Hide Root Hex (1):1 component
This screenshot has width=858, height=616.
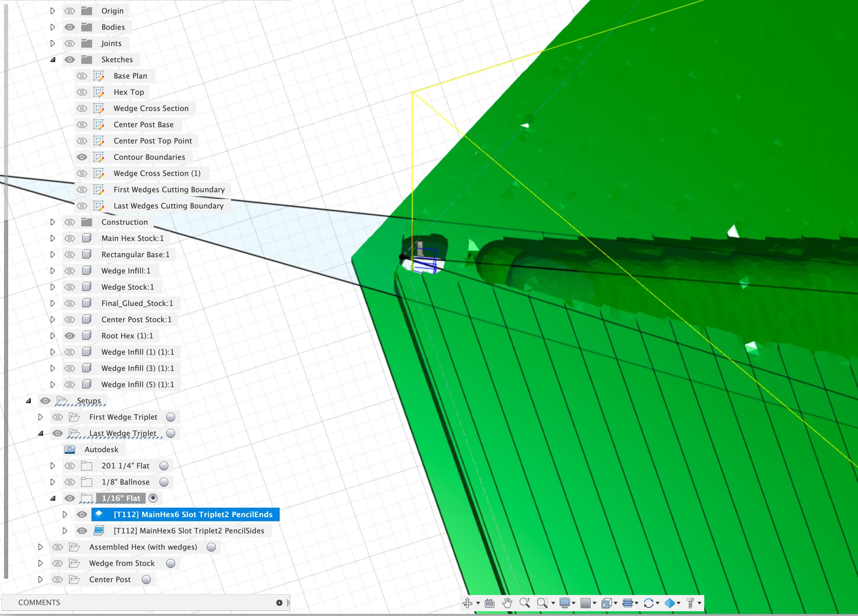(70, 335)
